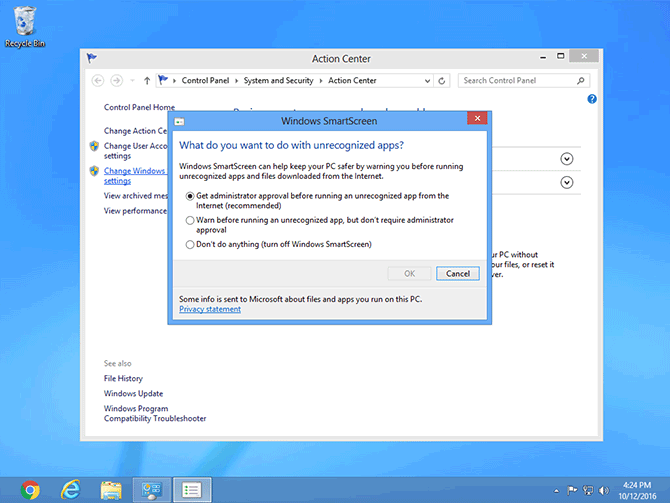Open Change Windows SmartScreen settings link

click(x=135, y=176)
